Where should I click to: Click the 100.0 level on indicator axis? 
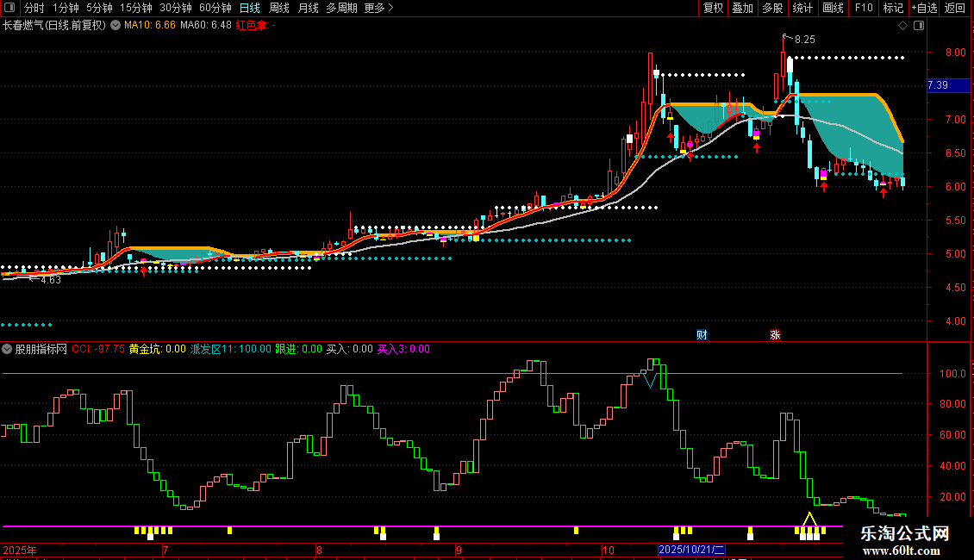tap(952, 374)
